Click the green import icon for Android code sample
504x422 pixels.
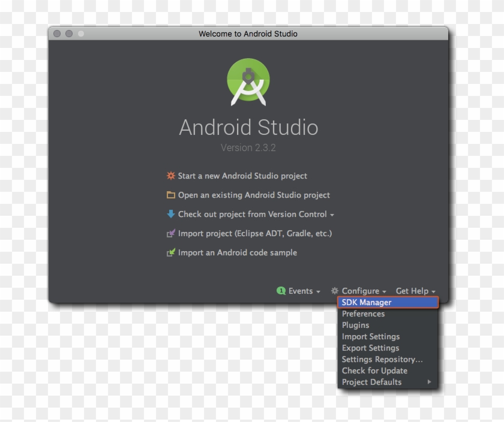[x=170, y=252]
